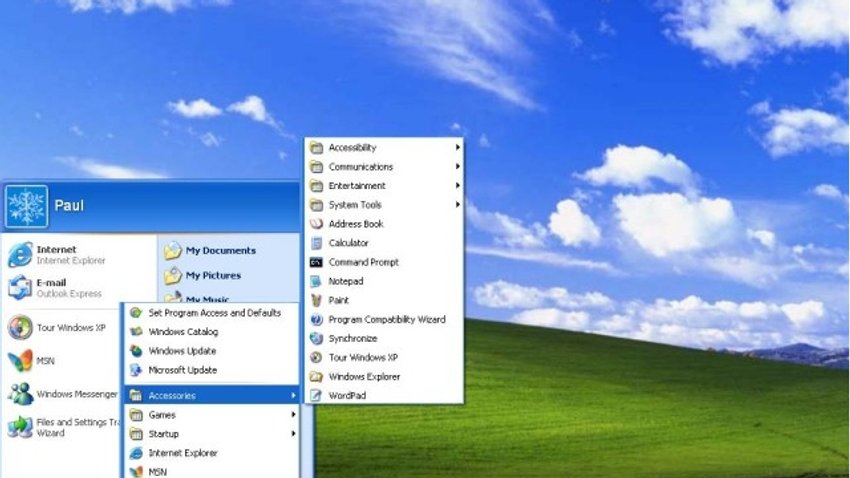Viewport: 850px width, 478px height.
Task: Expand the System Tools submenu arrow
Action: point(458,205)
